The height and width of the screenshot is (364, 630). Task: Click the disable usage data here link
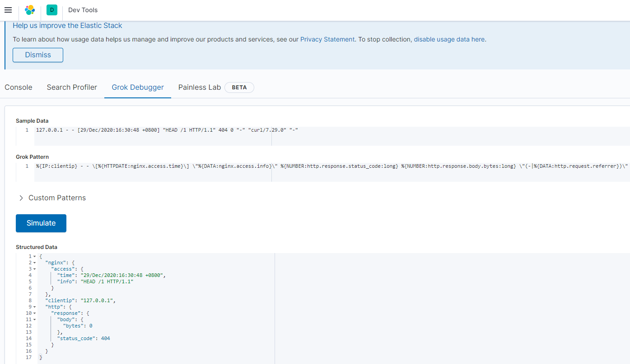(449, 39)
